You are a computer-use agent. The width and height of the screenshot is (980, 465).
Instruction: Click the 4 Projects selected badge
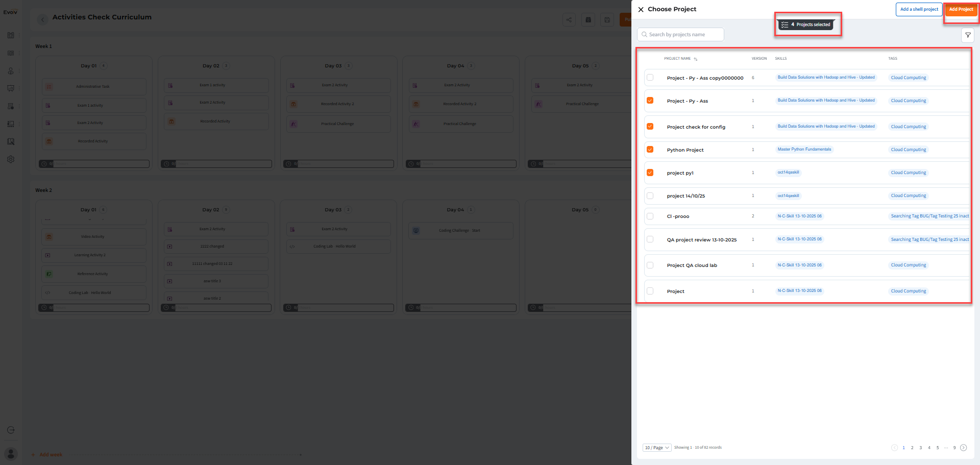806,25
